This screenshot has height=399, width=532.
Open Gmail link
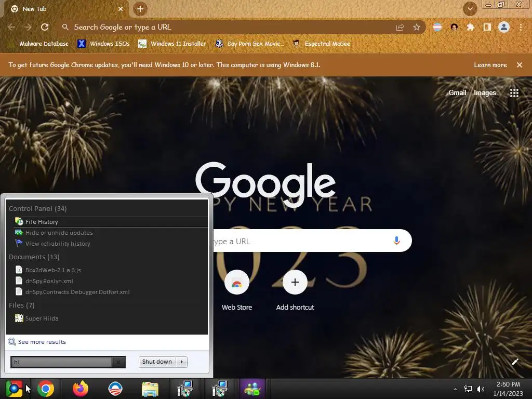coord(457,92)
